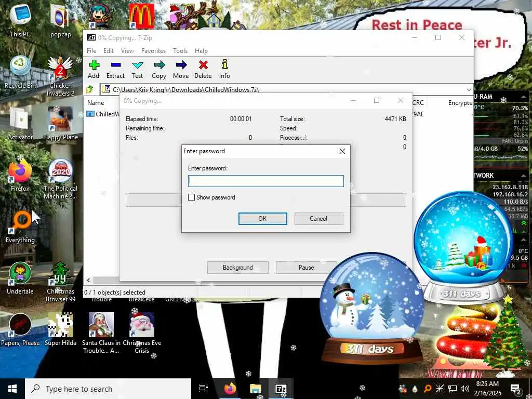Click the Background button in copying dialog
This screenshot has height=399, width=532.
(238, 268)
